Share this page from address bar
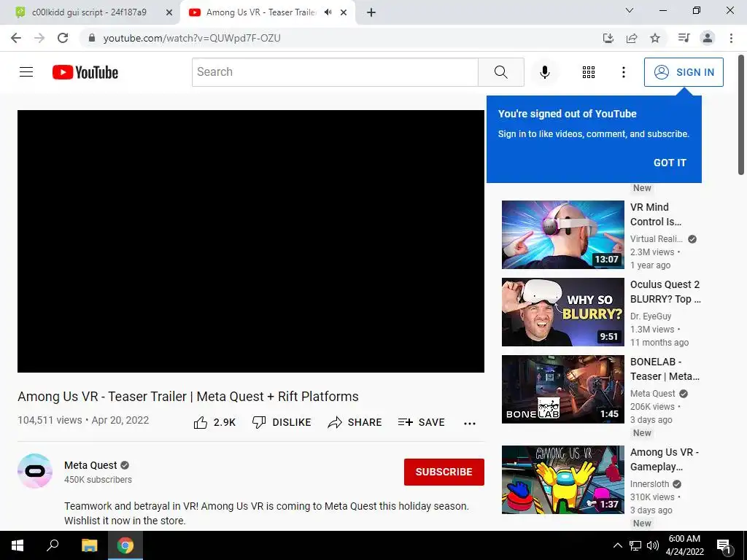 pos(632,38)
